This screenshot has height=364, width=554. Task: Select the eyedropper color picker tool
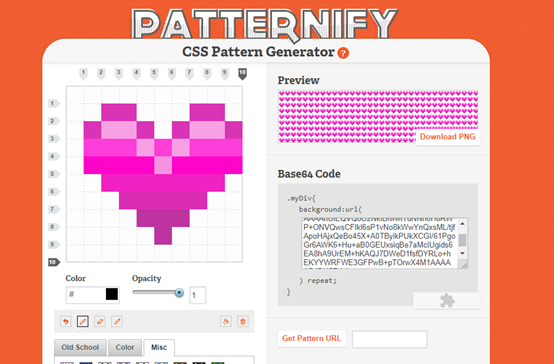117,322
